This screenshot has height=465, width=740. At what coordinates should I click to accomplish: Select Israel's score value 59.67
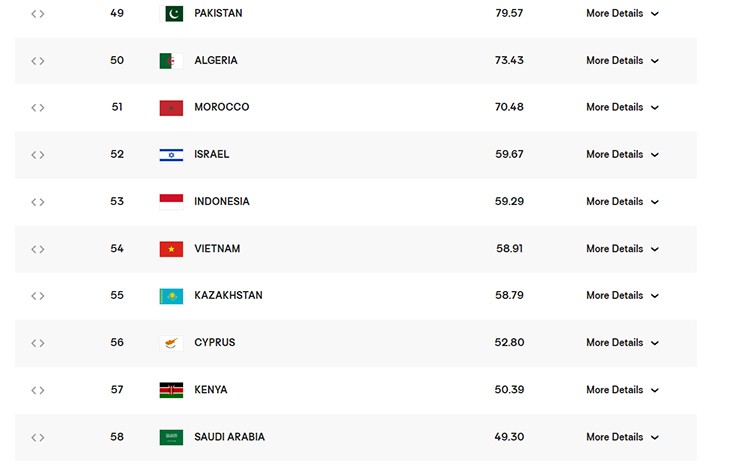tap(509, 155)
